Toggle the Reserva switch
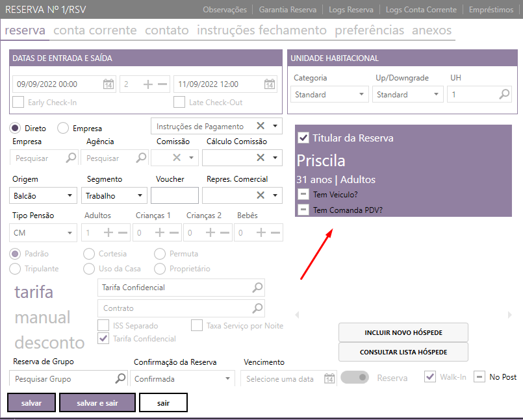 [x=355, y=378]
